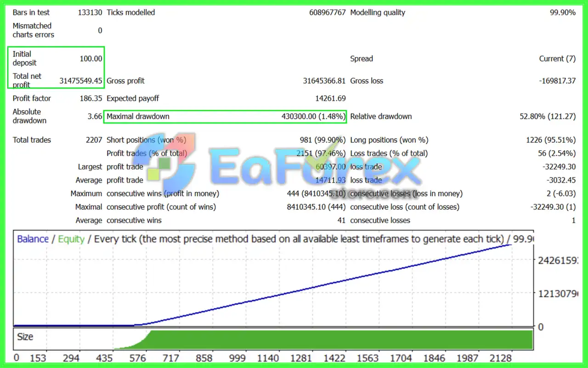Click the Relative drawdown value 52.80% (121.27)
This screenshot has height=368, width=588.
click(x=548, y=117)
